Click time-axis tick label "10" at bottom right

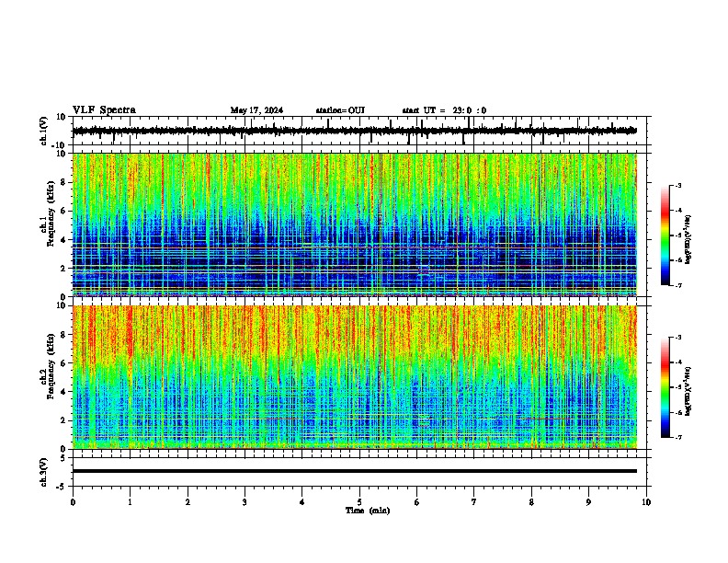pyautogui.click(x=646, y=502)
